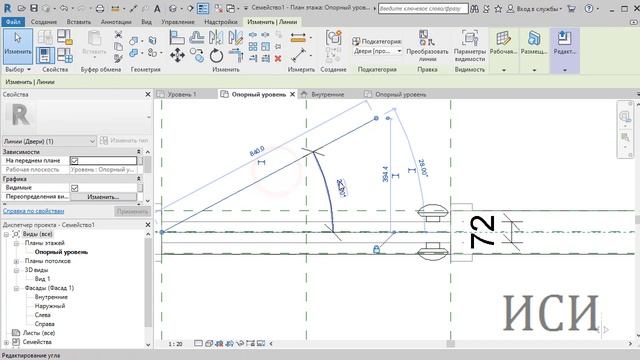The height and width of the screenshot is (360, 640).
Task: Select Вид 1 in project browser
Action: (42, 279)
